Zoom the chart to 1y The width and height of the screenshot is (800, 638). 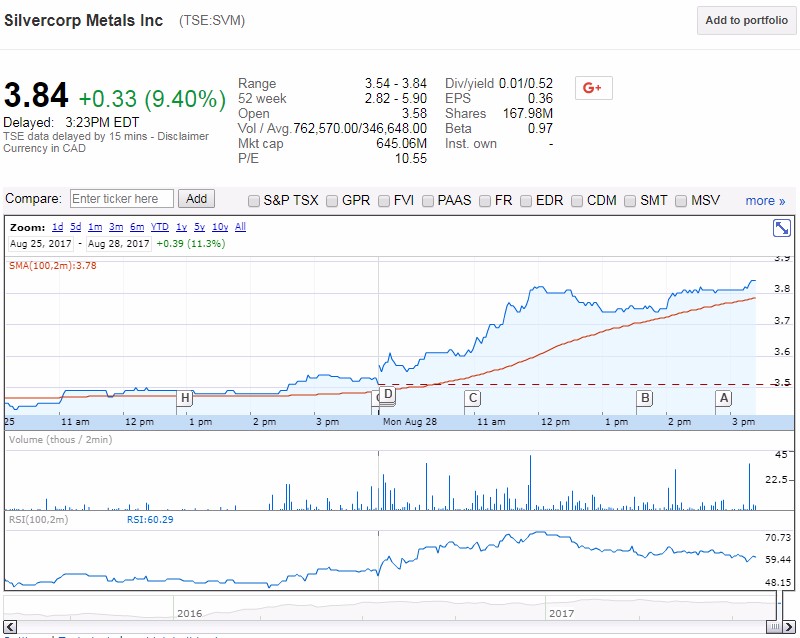tap(181, 227)
